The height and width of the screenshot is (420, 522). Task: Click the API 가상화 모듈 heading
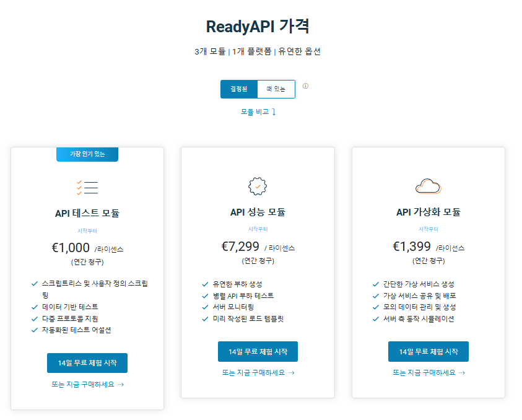[x=428, y=212]
